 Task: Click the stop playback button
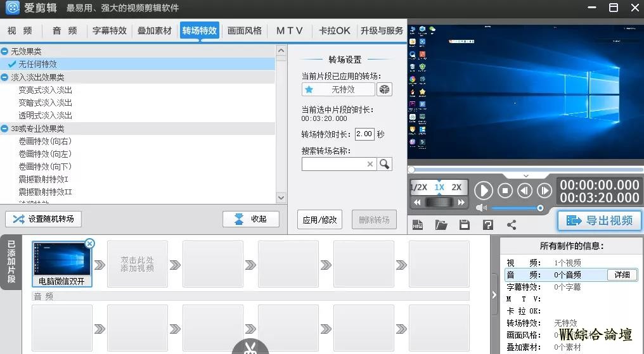pos(505,191)
